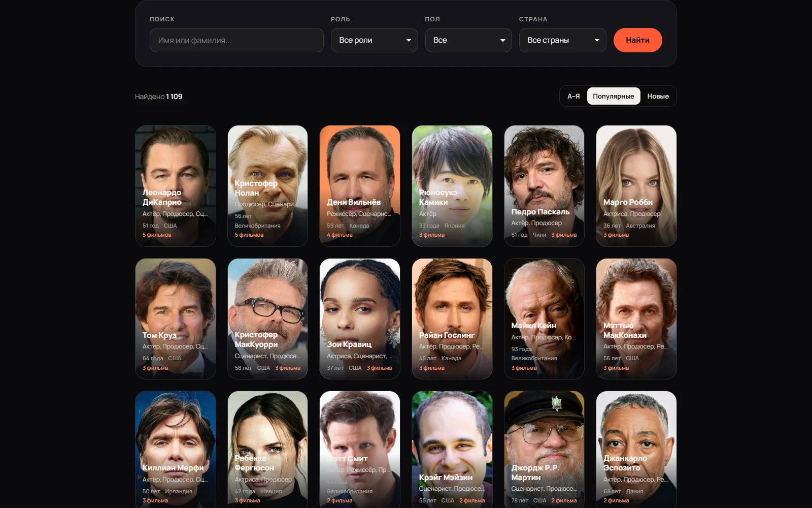Select Мэттью МакКонахи's card

[636, 319]
